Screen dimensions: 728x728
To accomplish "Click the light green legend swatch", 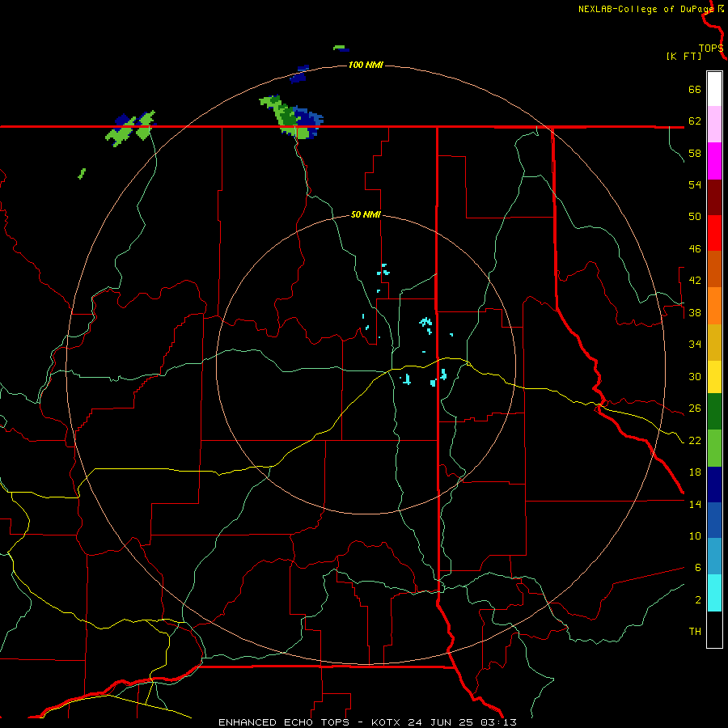I will 714,448.
